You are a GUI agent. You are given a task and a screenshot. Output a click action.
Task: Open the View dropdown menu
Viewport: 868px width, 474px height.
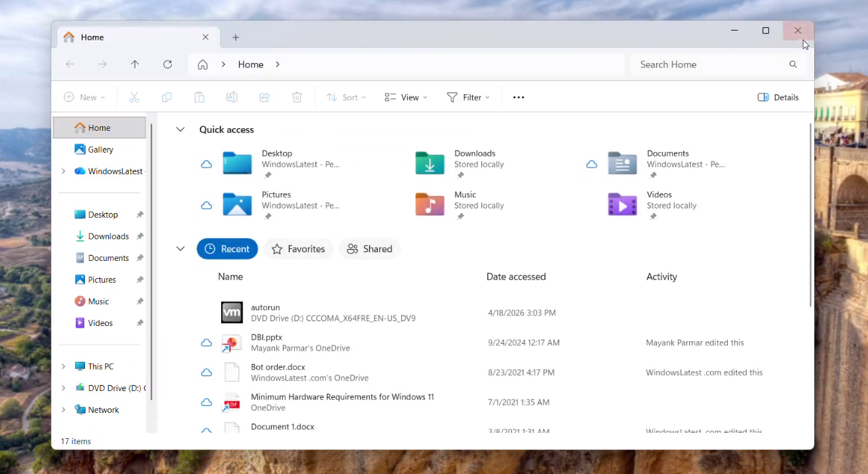pos(406,98)
